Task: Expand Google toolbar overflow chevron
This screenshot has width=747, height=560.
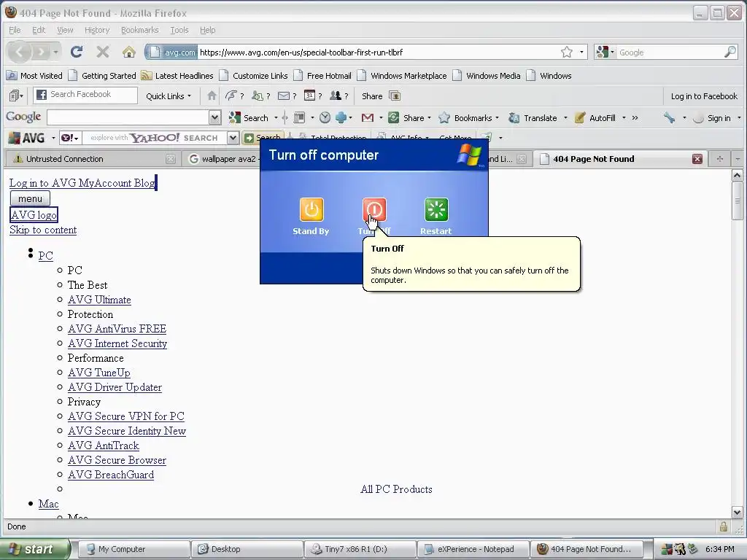Action: tap(635, 117)
